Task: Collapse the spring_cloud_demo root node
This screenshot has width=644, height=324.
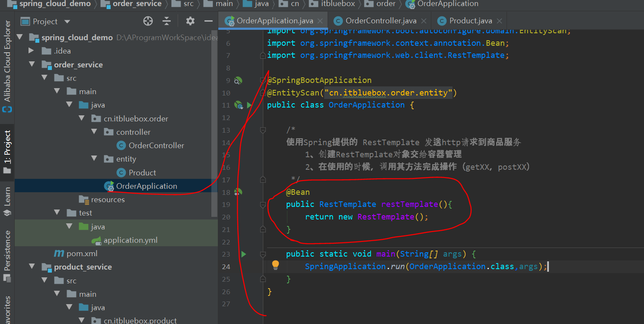Action: pos(19,38)
